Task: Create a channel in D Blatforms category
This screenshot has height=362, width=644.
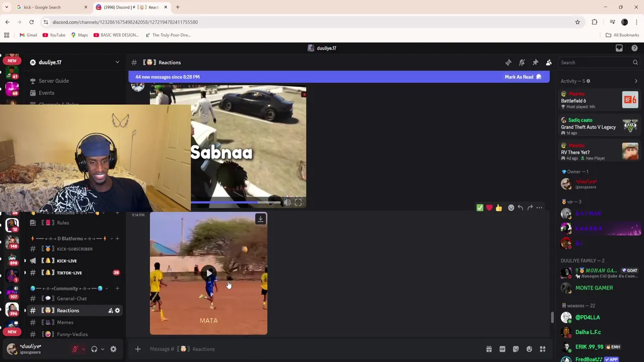Action: click(x=117, y=238)
